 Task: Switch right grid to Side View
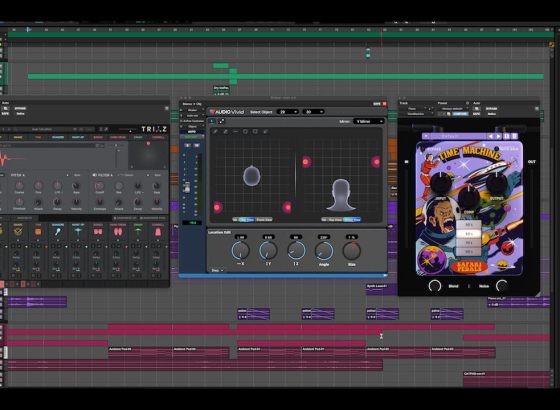point(352,220)
